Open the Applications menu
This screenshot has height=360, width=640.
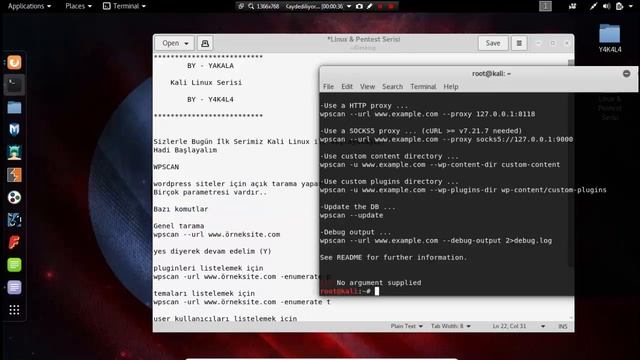tap(29, 6)
